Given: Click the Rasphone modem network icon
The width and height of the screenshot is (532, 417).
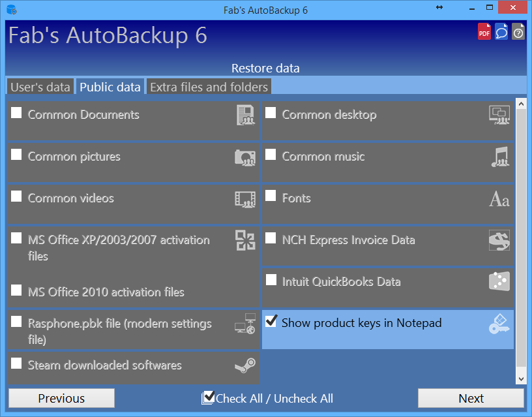Looking at the screenshot, I should [245, 324].
